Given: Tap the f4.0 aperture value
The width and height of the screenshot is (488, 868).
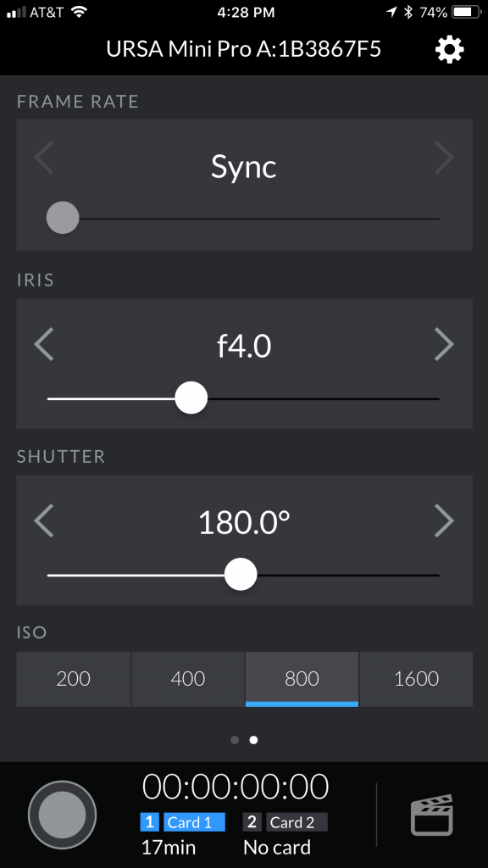Looking at the screenshot, I should [x=244, y=344].
